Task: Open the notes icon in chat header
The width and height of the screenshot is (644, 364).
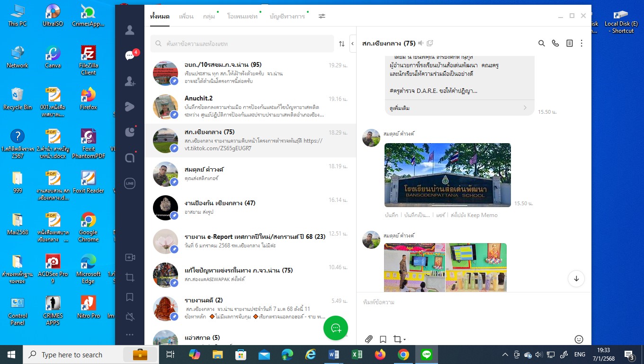Action: coord(569,43)
